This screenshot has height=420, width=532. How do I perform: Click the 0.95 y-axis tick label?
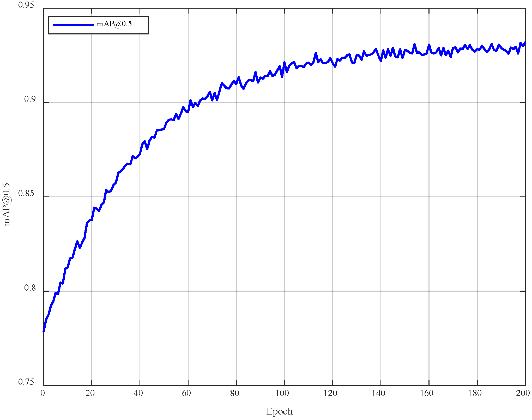point(26,5)
